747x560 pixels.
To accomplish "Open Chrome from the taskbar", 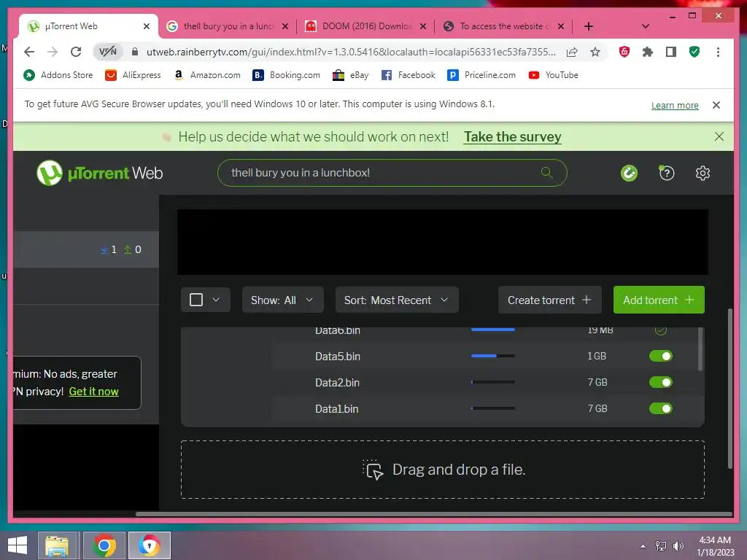I will (x=104, y=545).
